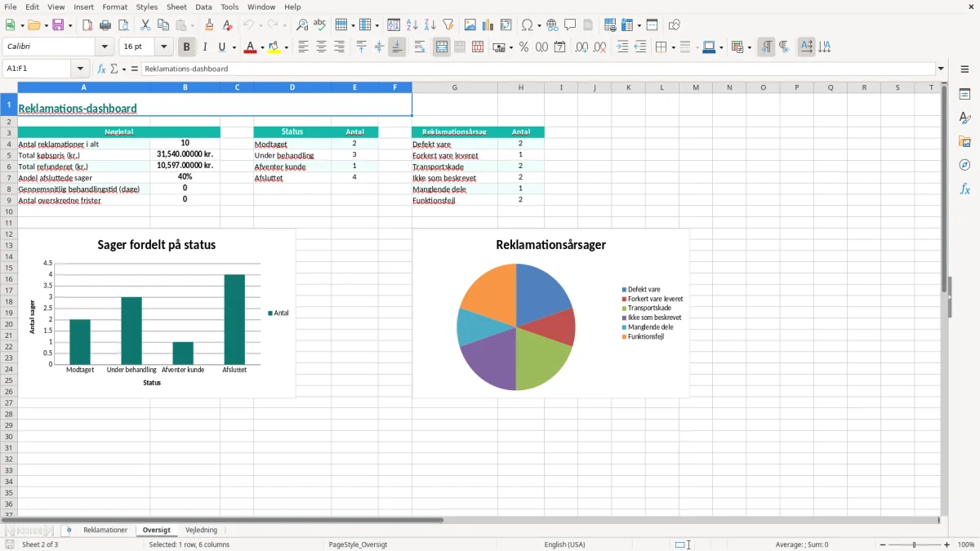The height and width of the screenshot is (551, 980).
Task: Open the Sheet menu
Action: point(176,7)
